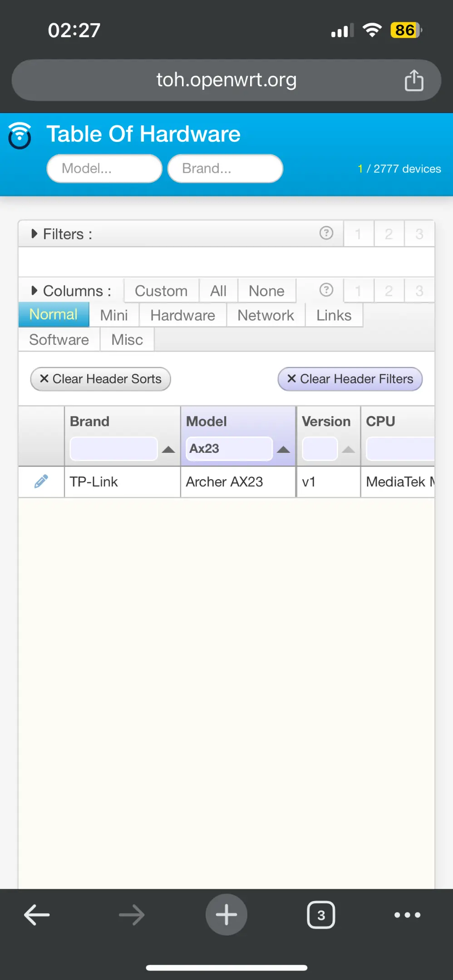The height and width of the screenshot is (980, 453).
Task: Switch to the Mini column preset
Action: (x=114, y=315)
